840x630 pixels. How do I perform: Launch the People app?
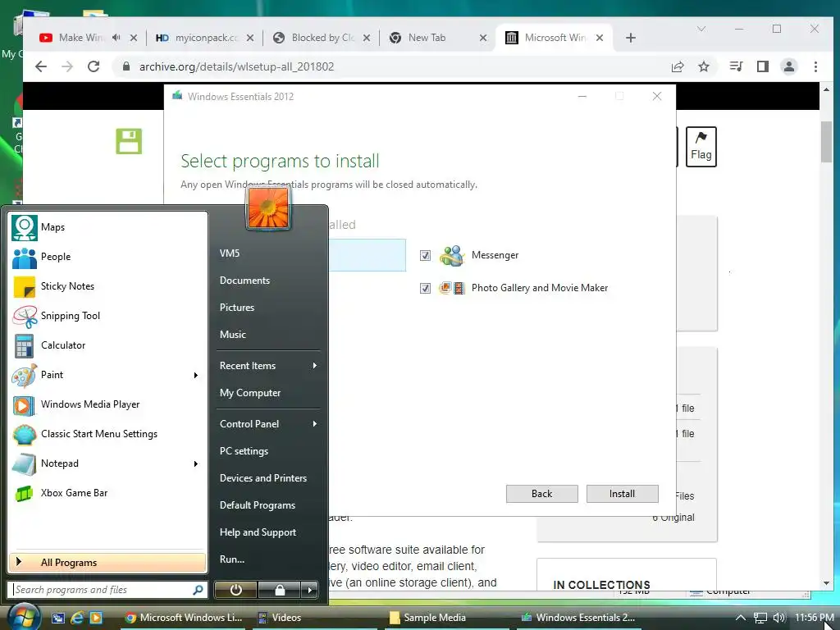(x=107, y=257)
